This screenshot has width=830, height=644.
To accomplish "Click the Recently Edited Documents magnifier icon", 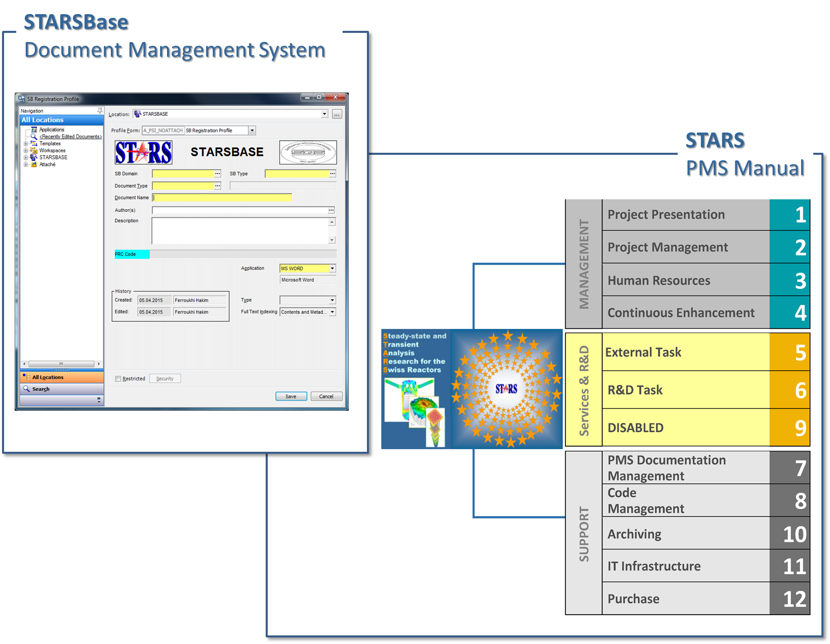I will 34,137.
